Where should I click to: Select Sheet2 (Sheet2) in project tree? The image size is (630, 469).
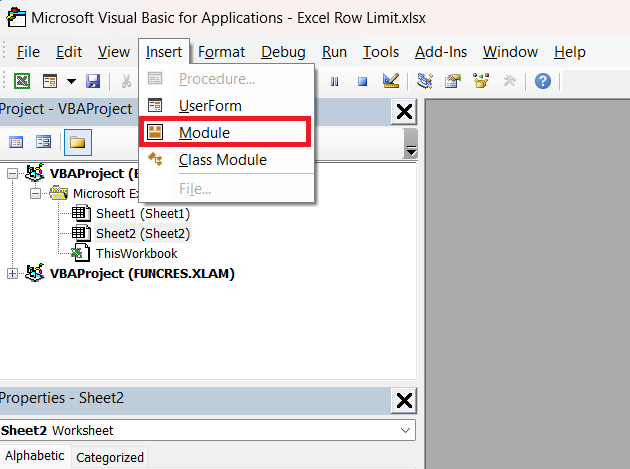tap(143, 233)
